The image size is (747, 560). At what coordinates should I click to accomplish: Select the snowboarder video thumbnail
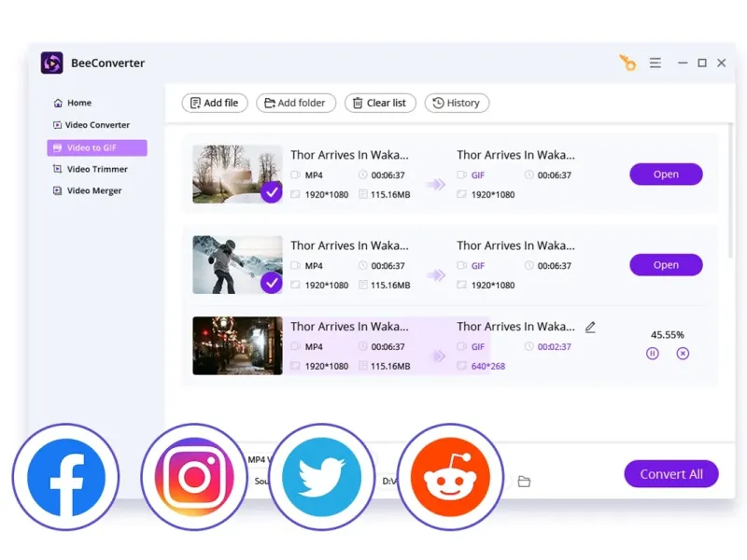coord(237,265)
